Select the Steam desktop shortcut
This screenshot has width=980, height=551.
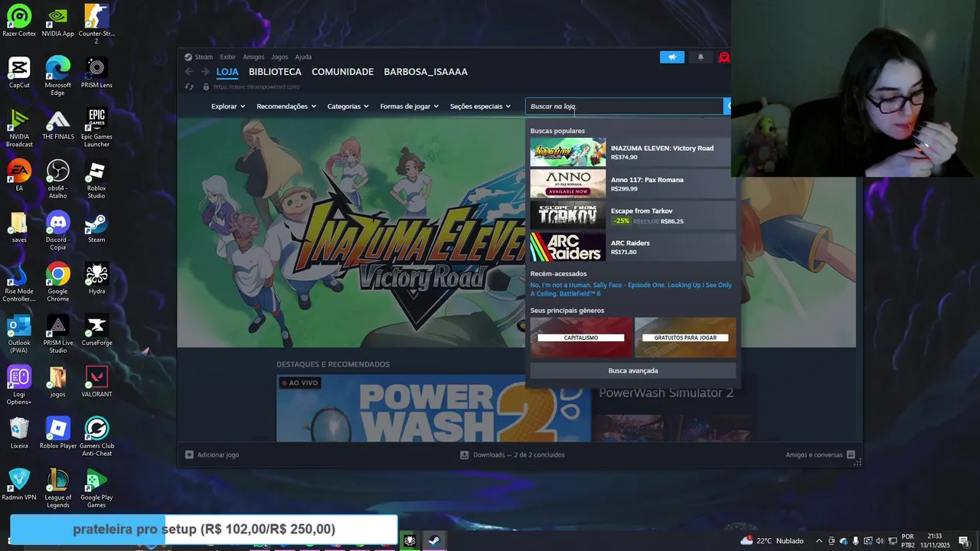point(96,227)
